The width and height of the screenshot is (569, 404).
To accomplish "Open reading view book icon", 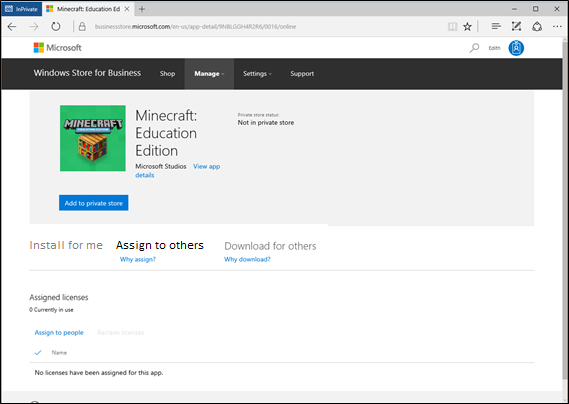I will point(452,26).
